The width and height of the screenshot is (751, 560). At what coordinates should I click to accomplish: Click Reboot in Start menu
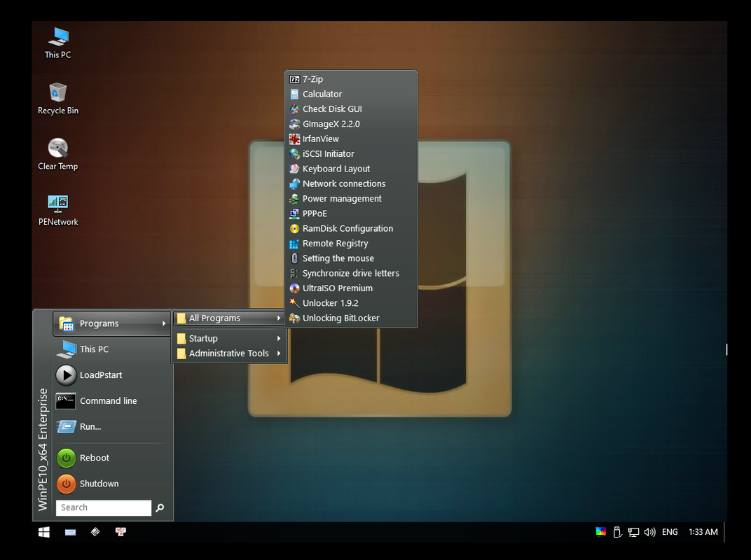tap(111, 458)
